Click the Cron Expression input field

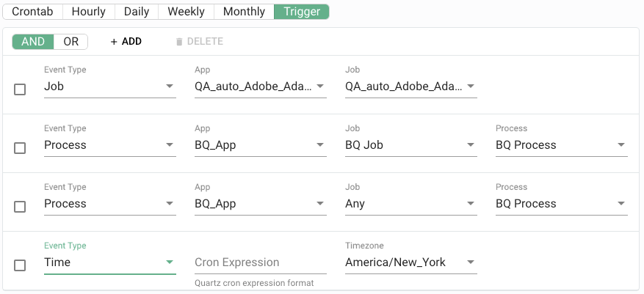260,262
